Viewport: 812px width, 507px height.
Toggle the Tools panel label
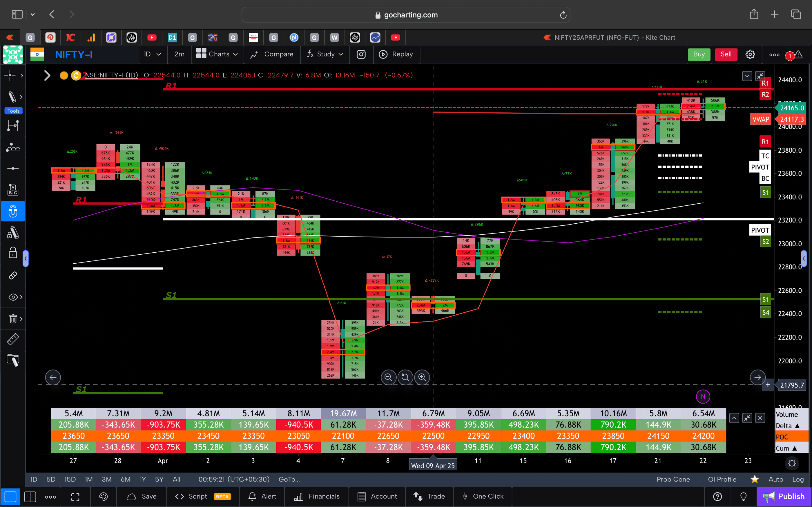click(13, 111)
